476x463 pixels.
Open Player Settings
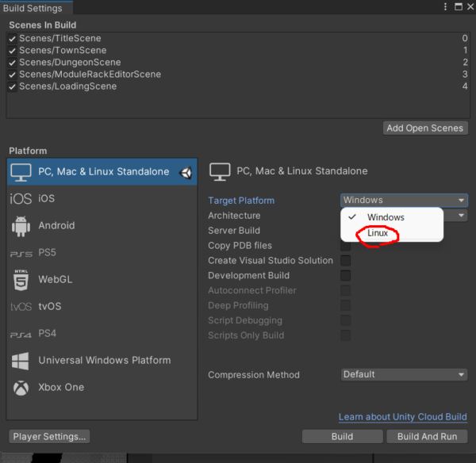click(x=49, y=437)
